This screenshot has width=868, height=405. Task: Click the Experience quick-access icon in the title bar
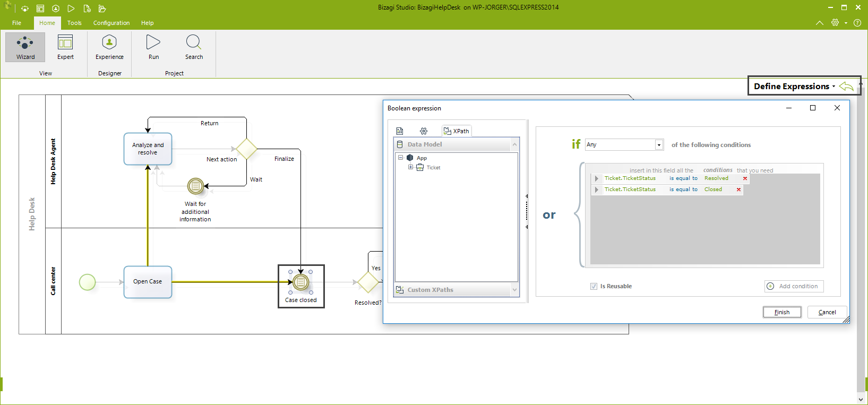[x=56, y=8]
